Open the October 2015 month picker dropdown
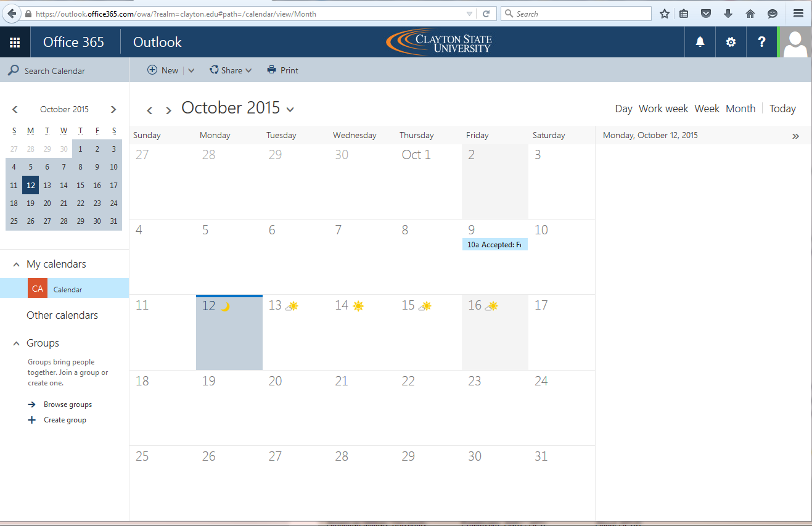Screen dimensions: 812x526 coord(290,110)
